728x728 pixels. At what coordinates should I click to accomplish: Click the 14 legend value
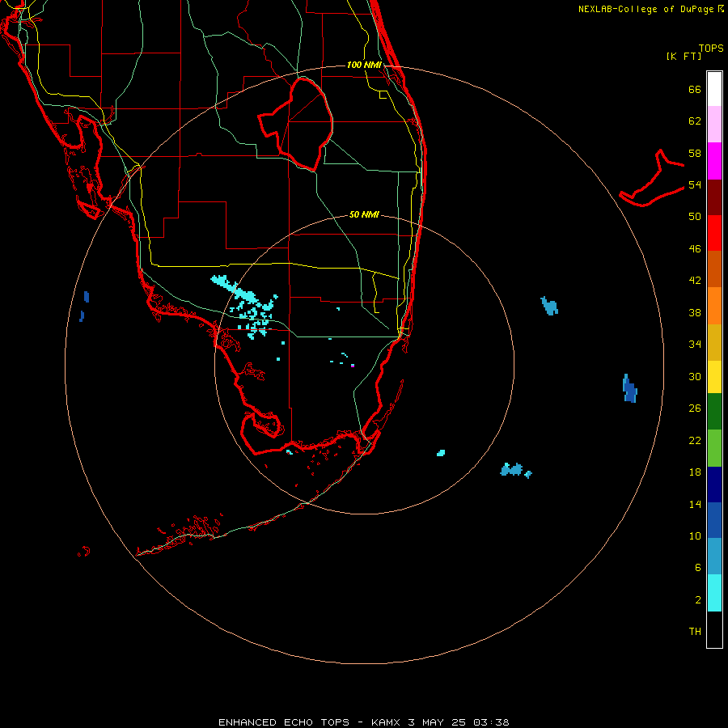695,504
